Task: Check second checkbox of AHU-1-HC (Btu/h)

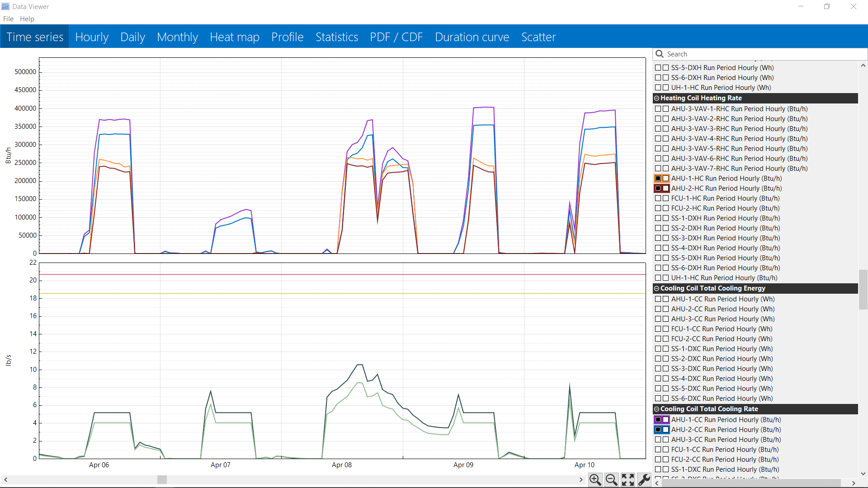Action: click(665, 178)
